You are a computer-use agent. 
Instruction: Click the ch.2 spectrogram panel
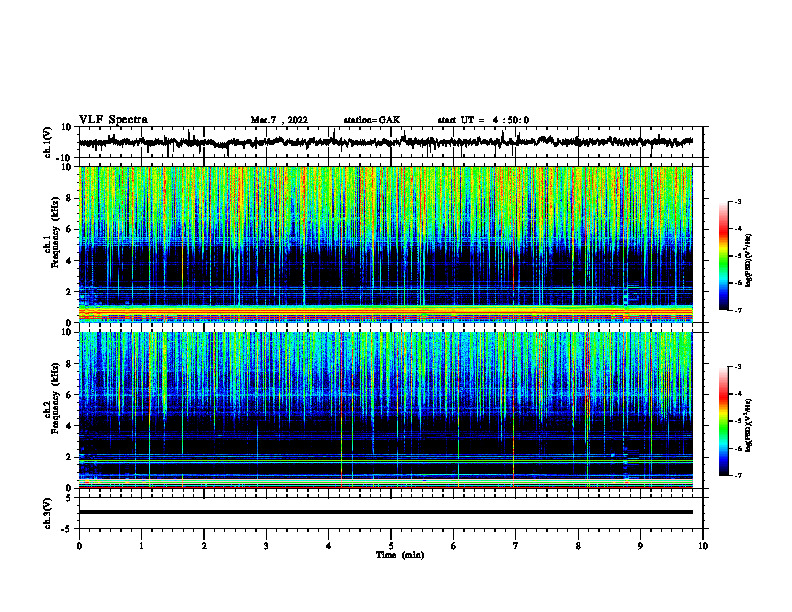click(385, 410)
